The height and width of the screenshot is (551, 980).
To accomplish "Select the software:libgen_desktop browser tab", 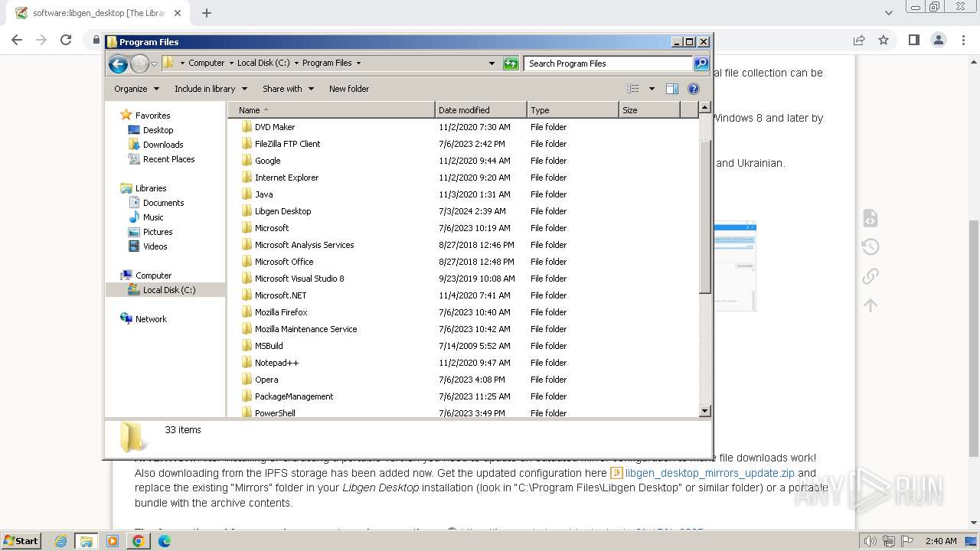I will [x=100, y=13].
